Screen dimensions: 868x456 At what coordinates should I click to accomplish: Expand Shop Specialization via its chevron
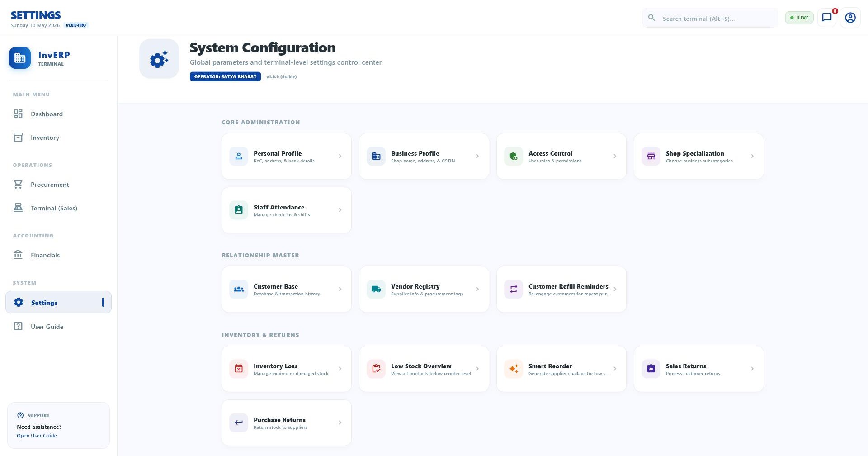click(x=752, y=157)
